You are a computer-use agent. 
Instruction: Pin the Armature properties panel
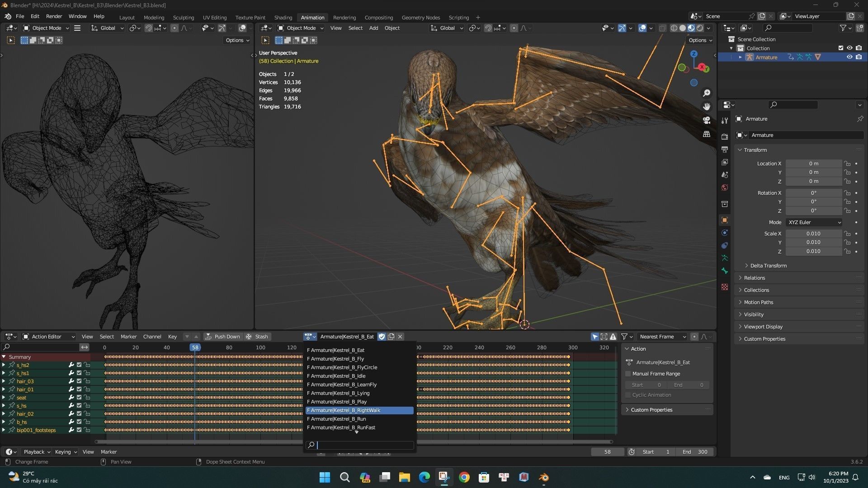(860, 119)
